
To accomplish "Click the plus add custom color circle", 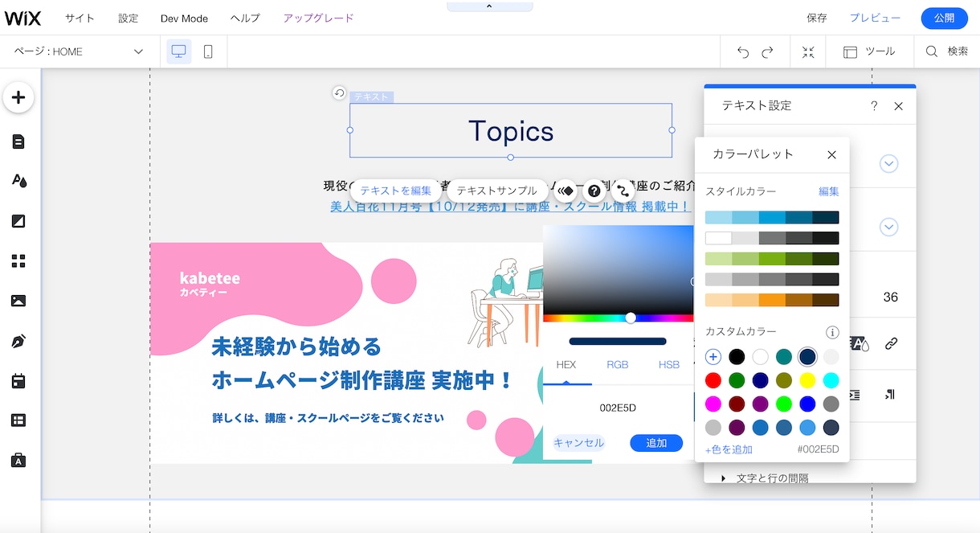I will 713,357.
